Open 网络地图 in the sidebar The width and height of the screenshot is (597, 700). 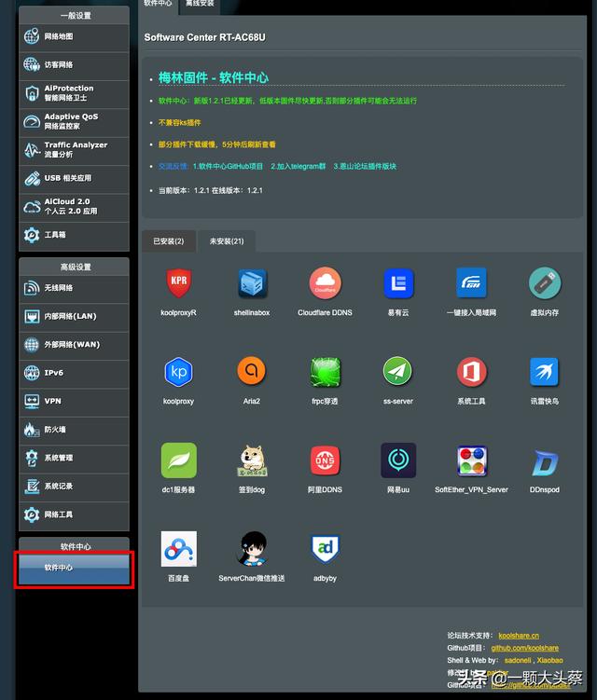(x=75, y=37)
